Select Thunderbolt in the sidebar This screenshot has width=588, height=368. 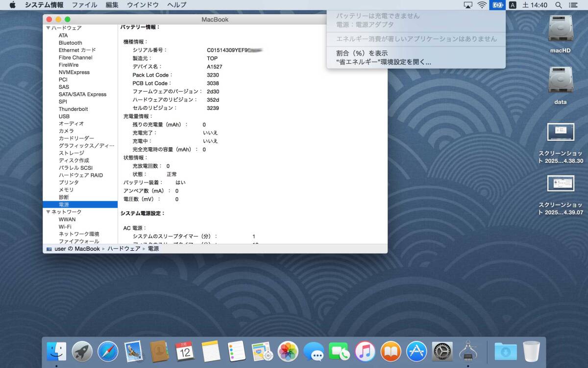coord(73,109)
